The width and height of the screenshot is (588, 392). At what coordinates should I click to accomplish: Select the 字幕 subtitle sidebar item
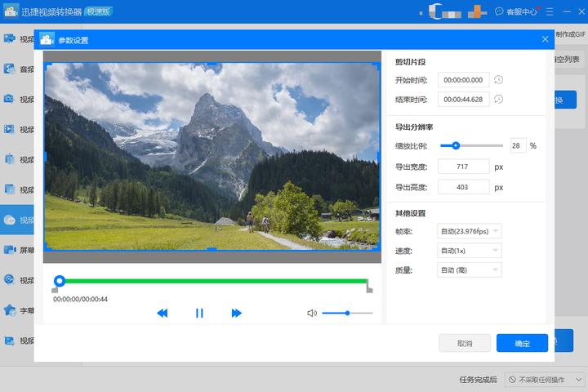pos(18,310)
